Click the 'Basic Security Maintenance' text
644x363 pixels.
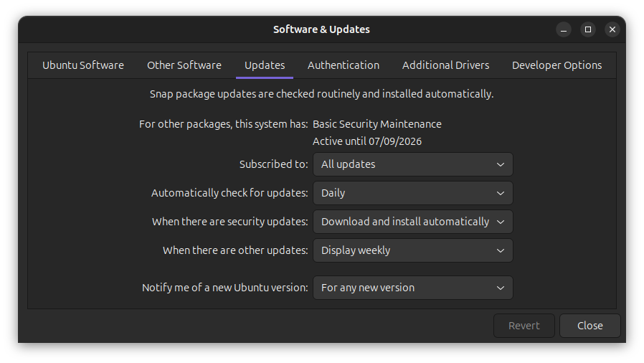point(377,124)
